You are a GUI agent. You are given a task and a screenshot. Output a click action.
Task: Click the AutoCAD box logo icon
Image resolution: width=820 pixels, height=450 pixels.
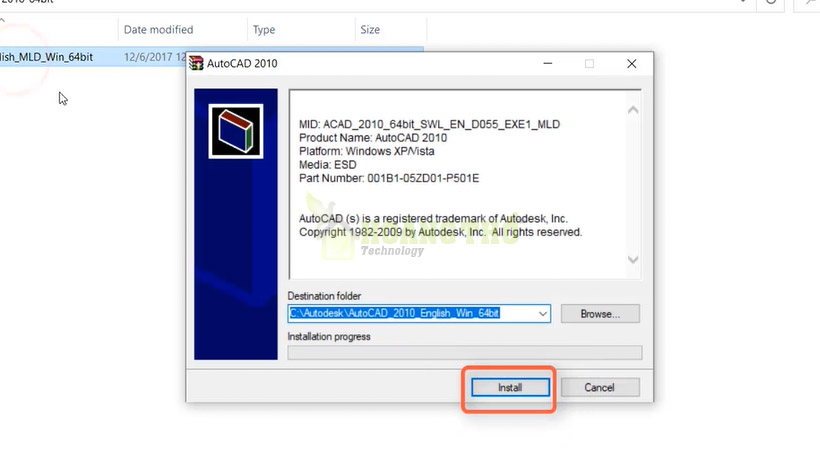pyautogui.click(x=236, y=131)
